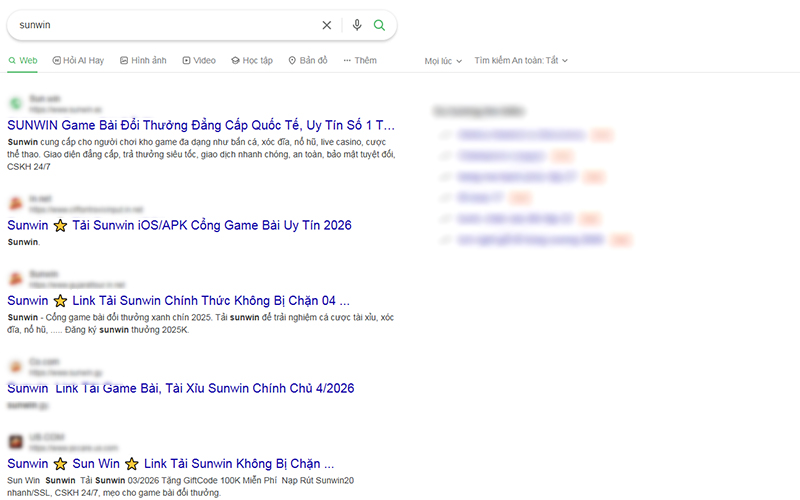Screen dimensions: 800x500
Task: Click the snippet text 'Sunwin cung cấp cho người chơi kho game'
Action: tap(201, 154)
